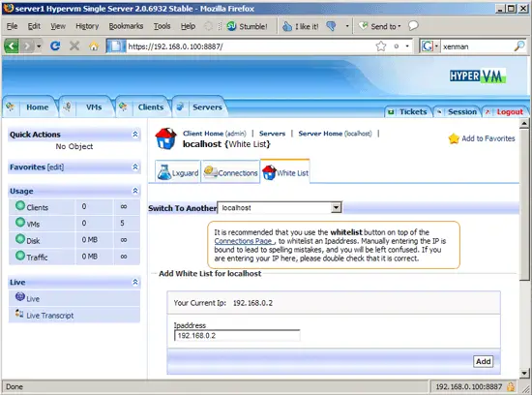Open the Send to dropdown
This screenshot has height=395, width=532.
380,26
